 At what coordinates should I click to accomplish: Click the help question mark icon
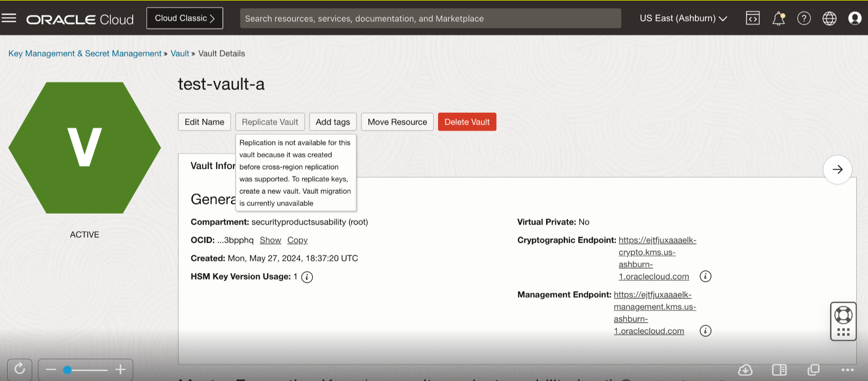pos(804,18)
